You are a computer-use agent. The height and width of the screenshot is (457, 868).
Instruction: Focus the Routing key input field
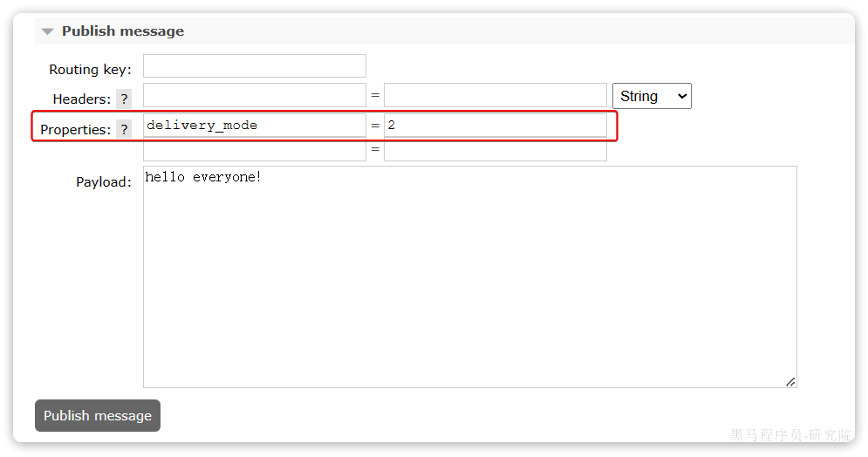click(255, 65)
